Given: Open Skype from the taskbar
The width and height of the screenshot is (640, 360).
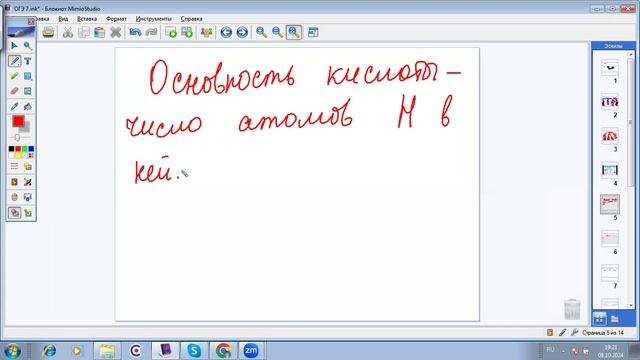Looking at the screenshot, I should click(x=194, y=351).
